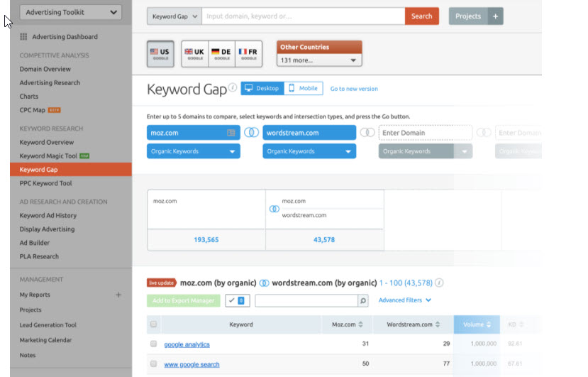Open Advertising Research page
This screenshot has width=588, height=377.
pos(50,82)
